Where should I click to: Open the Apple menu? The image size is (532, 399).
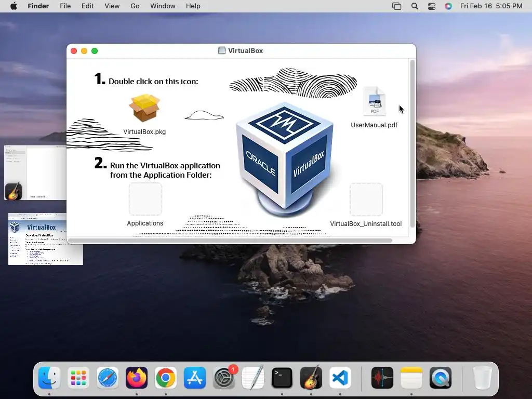coord(14,6)
